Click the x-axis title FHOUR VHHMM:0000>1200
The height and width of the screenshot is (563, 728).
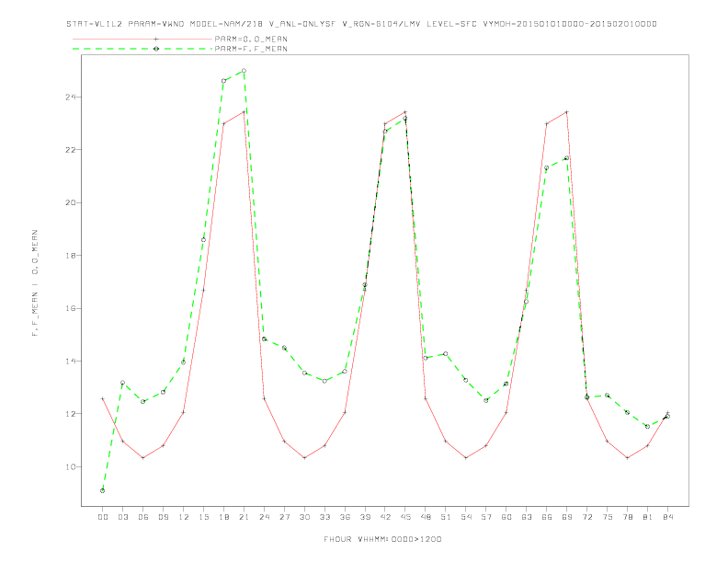(382, 539)
